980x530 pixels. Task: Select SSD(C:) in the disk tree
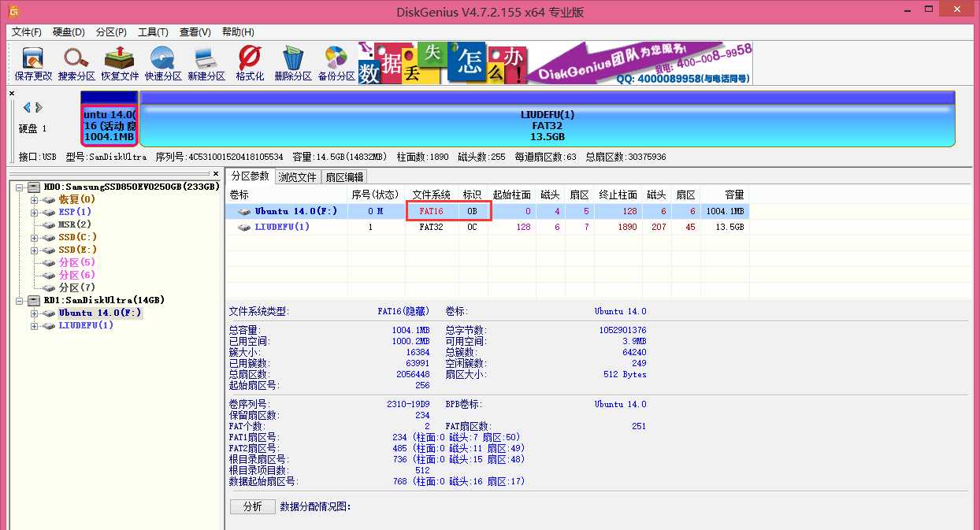(78, 237)
